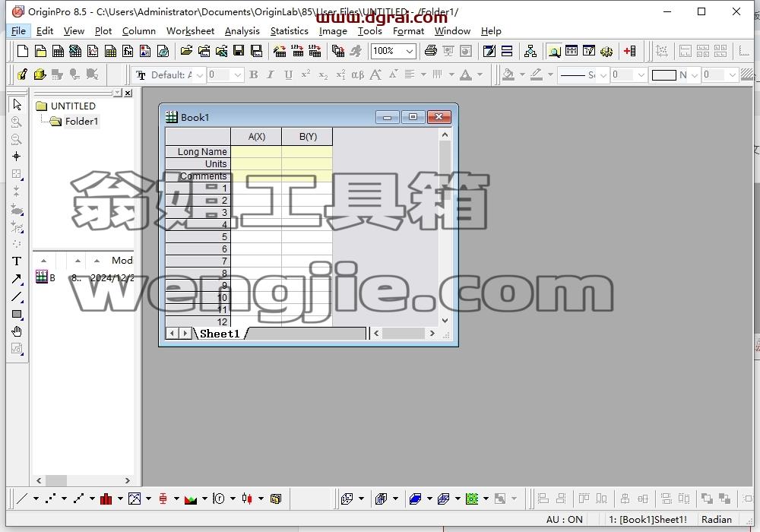The width and height of the screenshot is (760, 532).
Task: Open the File menu
Action: point(18,31)
